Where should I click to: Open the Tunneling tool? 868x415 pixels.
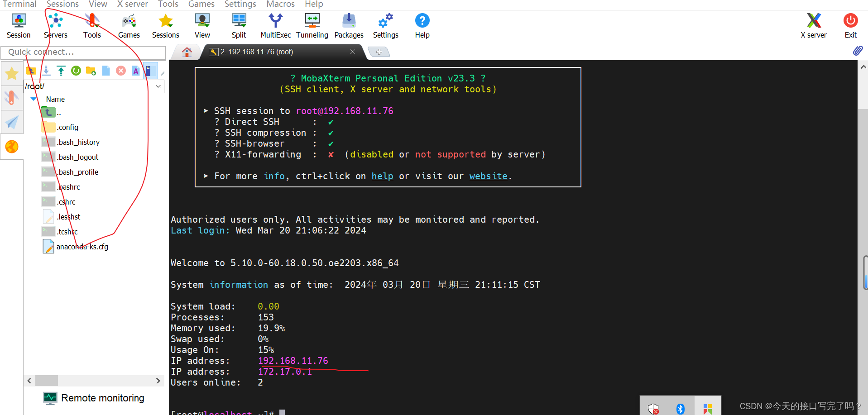[x=312, y=25]
